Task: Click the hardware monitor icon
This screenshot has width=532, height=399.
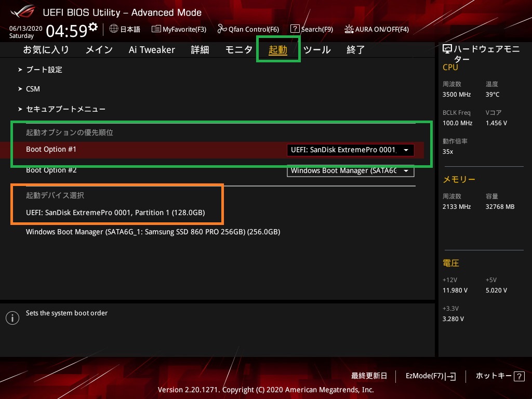Action: tap(447, 49)
